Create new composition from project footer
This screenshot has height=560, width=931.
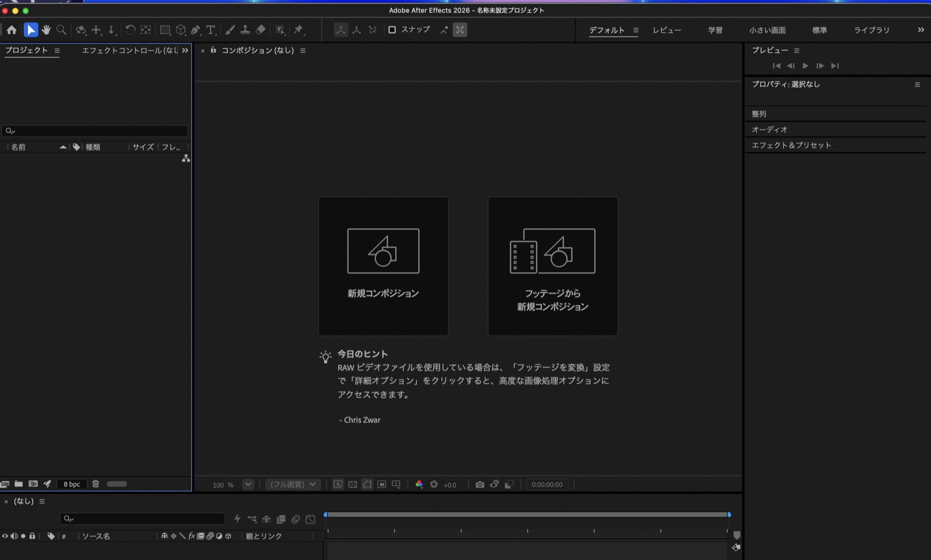click(33, 484)
